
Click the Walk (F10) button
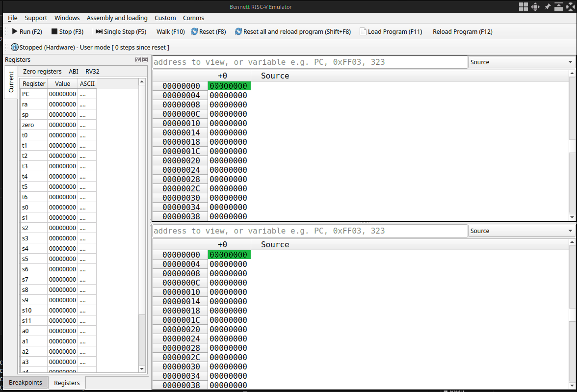tap(170, 31)
